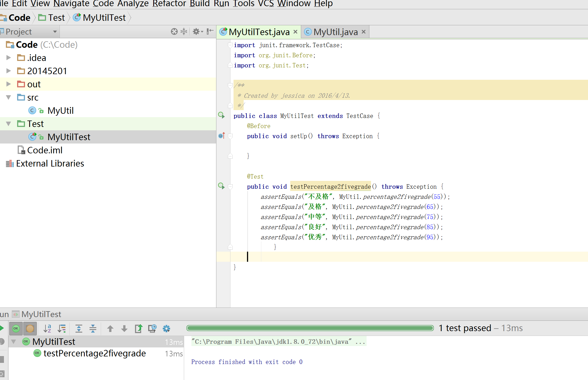Select testPercentage2fivegrade in test results
This screenshot has width=588, height=380.
[x=95, y=353]
